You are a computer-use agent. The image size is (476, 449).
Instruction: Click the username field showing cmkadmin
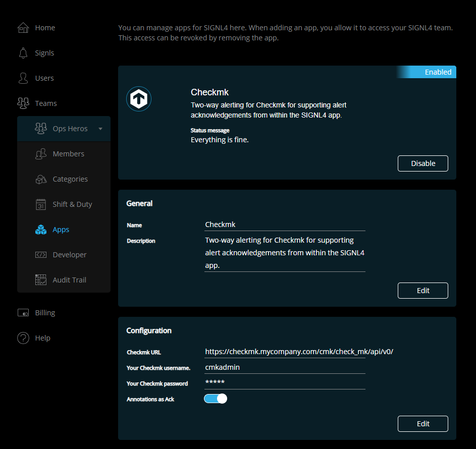[285, 367]
